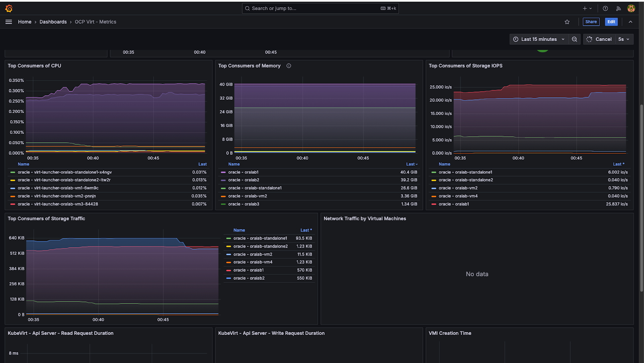644x363 pixels.
Task: Click the Share button
Action: [591, 22]
